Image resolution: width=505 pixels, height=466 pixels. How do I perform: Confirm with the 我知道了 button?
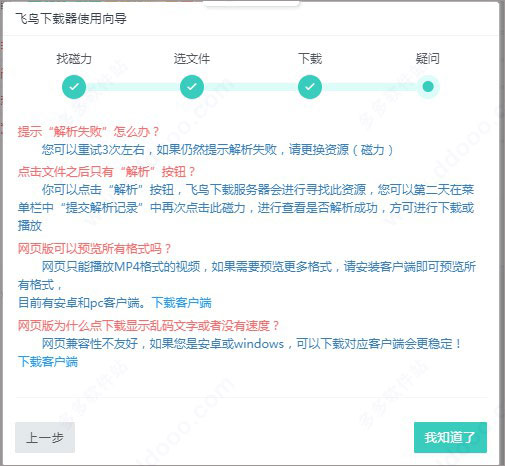(450, 438)
